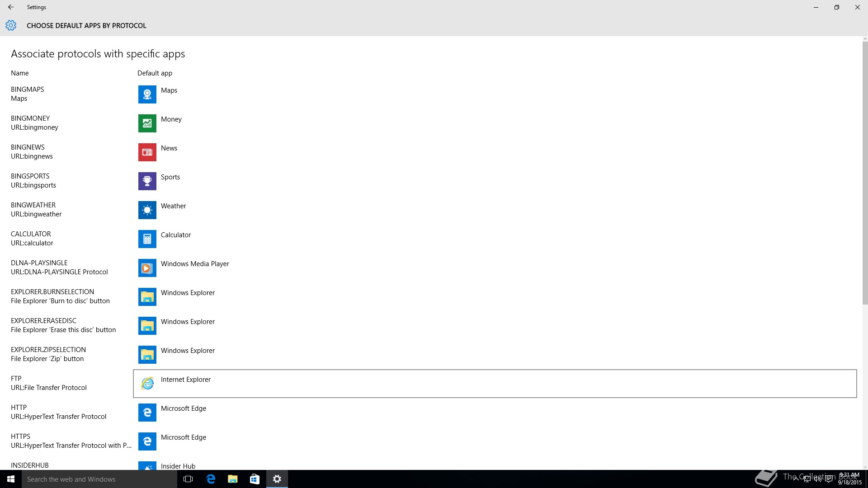Viewport: 868px width, 488px height.
Task: Launch Microsoft Edge from the taskbar
Action: pos(211,479)
